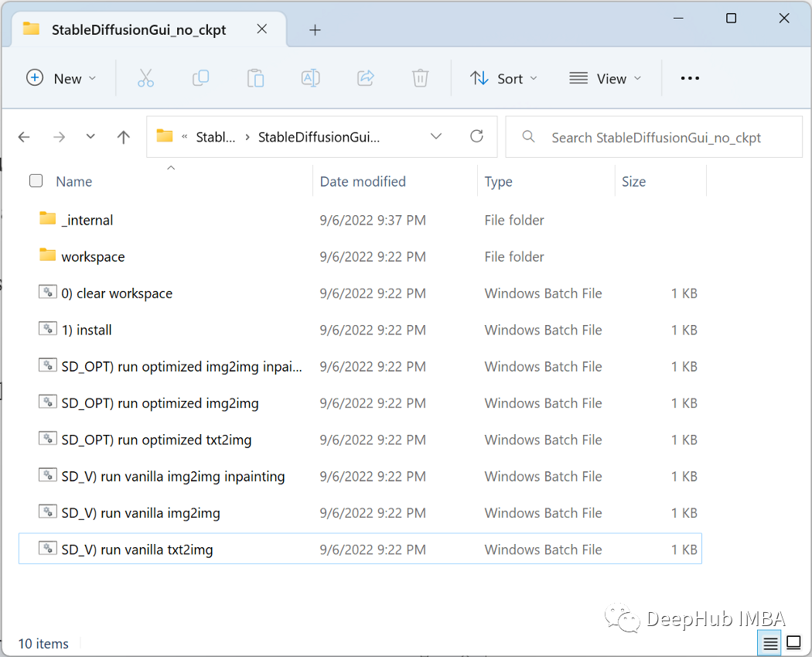The height and width of the screenshot is (657, 812).
Task: Select SD_V) run vanilla txt2img file
Action: [x=137, y=549]
